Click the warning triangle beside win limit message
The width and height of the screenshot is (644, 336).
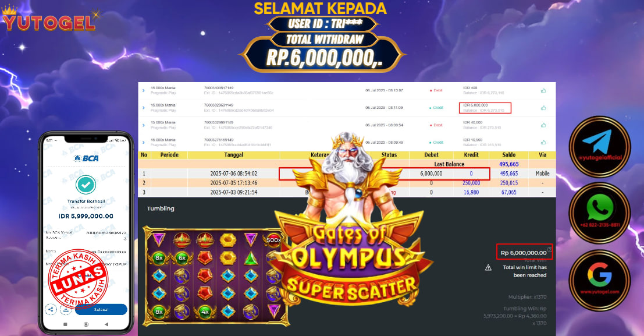tap(488, 268)
